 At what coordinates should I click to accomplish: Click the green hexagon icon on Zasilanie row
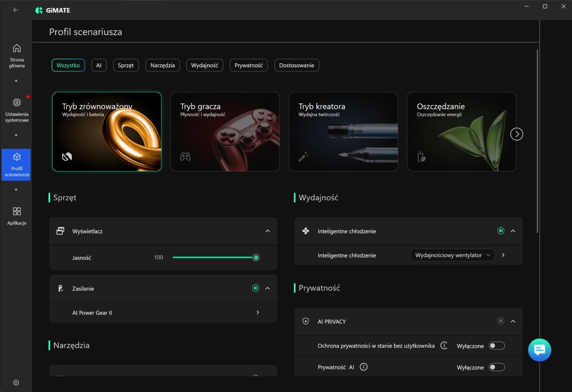[x=256, y=288]
